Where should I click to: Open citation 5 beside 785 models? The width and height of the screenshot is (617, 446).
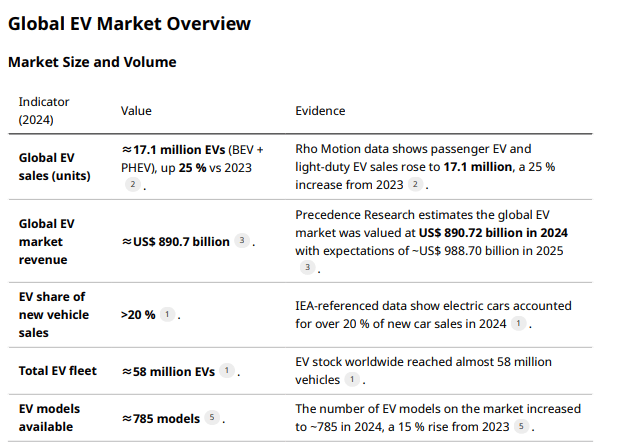coord(212,417)
